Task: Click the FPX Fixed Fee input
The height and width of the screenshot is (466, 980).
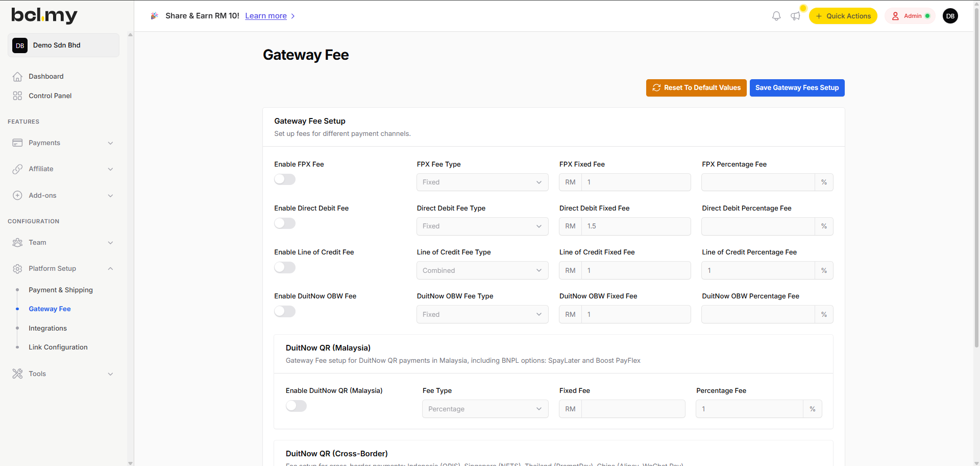Action: coord(636,182)
